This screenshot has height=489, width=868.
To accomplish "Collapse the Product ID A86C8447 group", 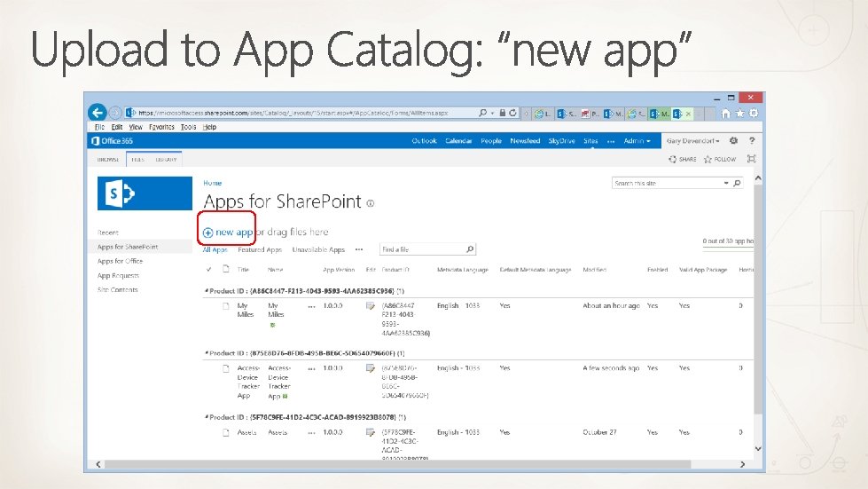I will pos(207,291).
